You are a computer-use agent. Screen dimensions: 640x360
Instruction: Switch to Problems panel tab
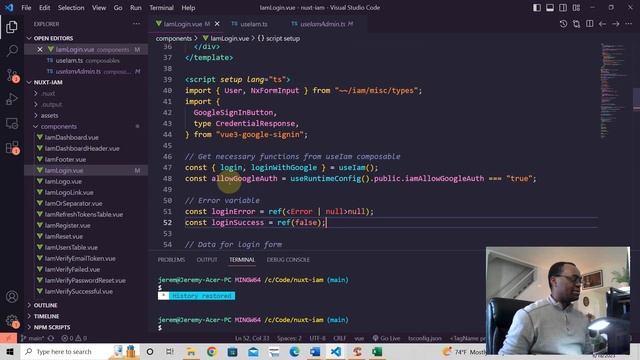(171, 260)
